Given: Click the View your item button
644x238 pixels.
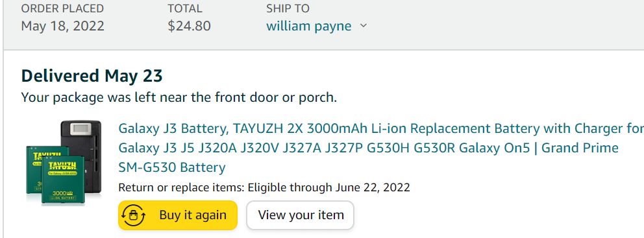Looking at the screenshot, I should (300, 215).
